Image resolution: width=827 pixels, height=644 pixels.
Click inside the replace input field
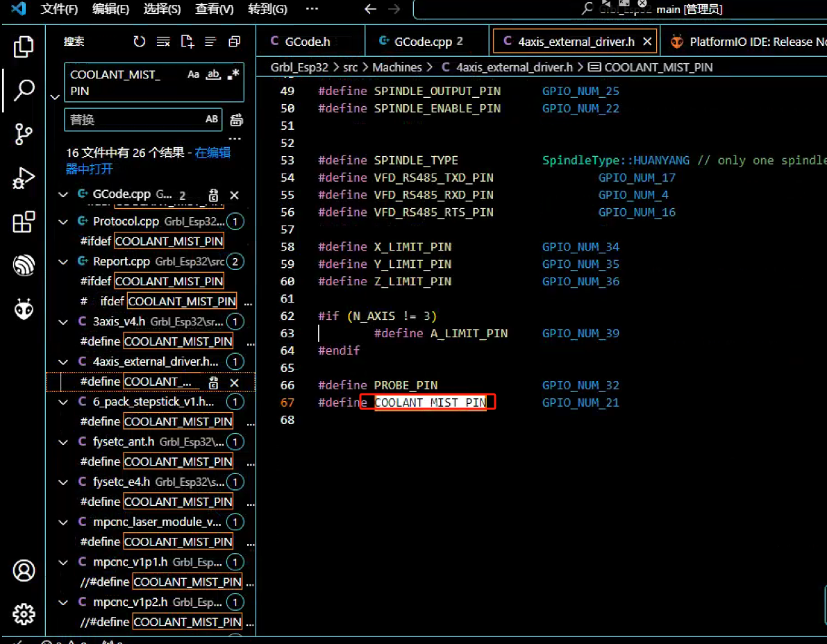point(132,119)
